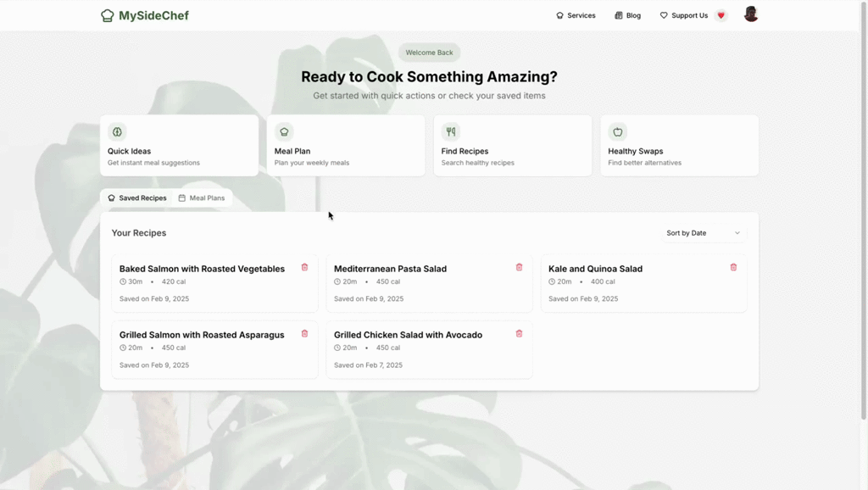868x490 pixels.
Task: Click the Services chef hat icon
Action: (x=559, y=15)
